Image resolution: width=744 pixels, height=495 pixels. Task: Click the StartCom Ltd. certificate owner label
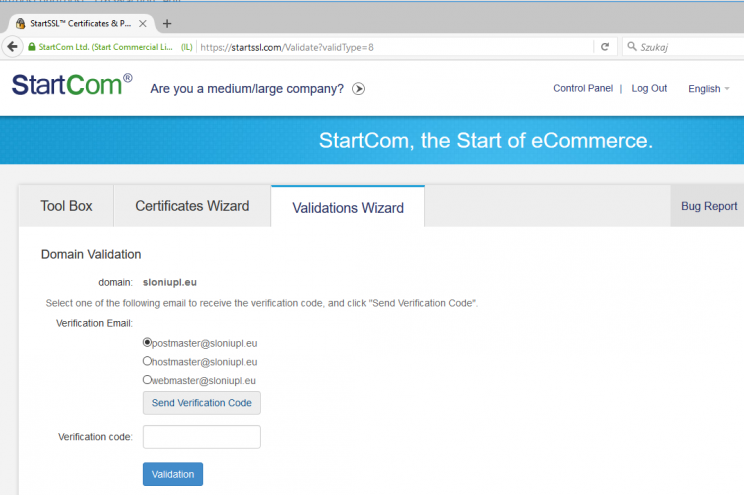pyautogui.click(x=105, y=47)
